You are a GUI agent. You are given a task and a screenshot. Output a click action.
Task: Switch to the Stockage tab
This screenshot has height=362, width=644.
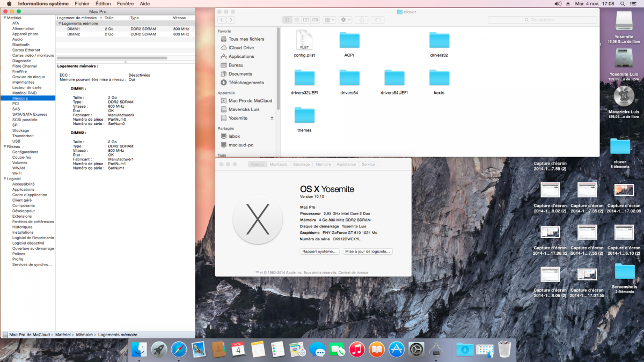301,164
